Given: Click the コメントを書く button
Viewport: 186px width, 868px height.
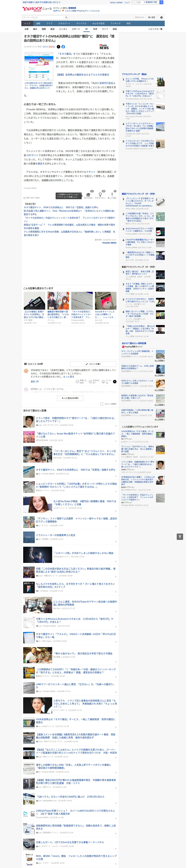Looking at the screenshot, I should (x=93, y=364).
